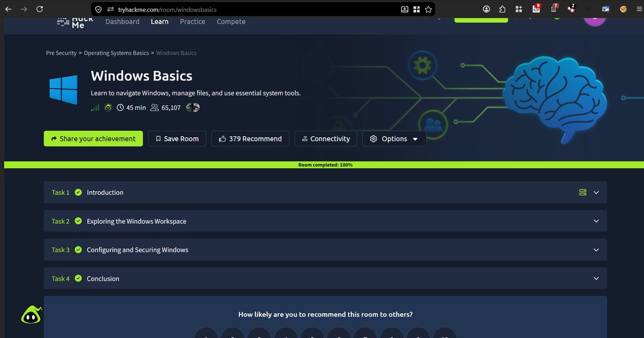Expand Task 2 Exploring the Windows Workspace chevron
The width and height of the screenshot is (644, 338).
(x=596, y=221)
